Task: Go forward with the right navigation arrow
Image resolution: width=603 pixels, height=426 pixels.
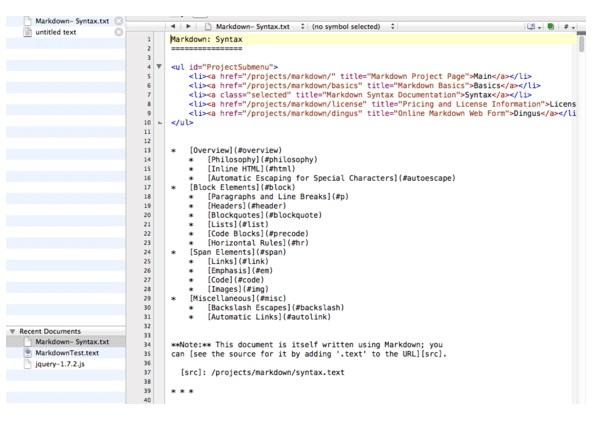Action: tap(188, 26)
